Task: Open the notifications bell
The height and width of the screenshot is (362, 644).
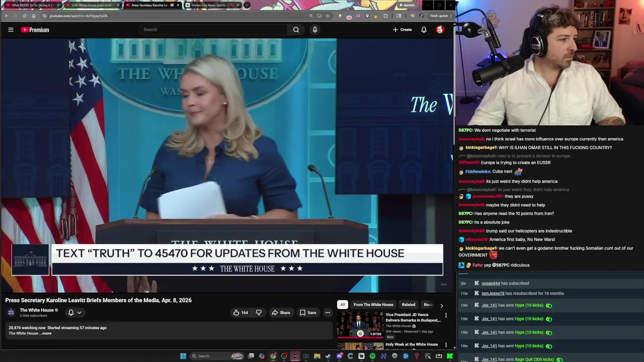Action: [x=424, y=30]
